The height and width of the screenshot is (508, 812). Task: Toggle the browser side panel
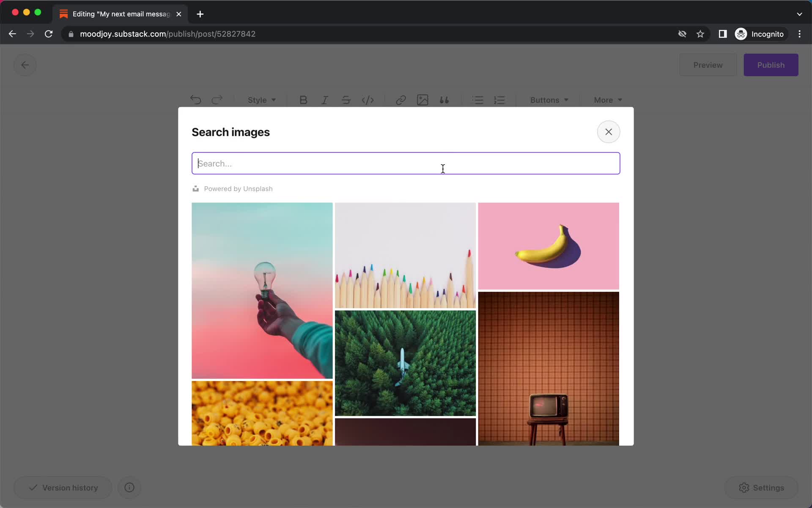click(x=722, y=34)
